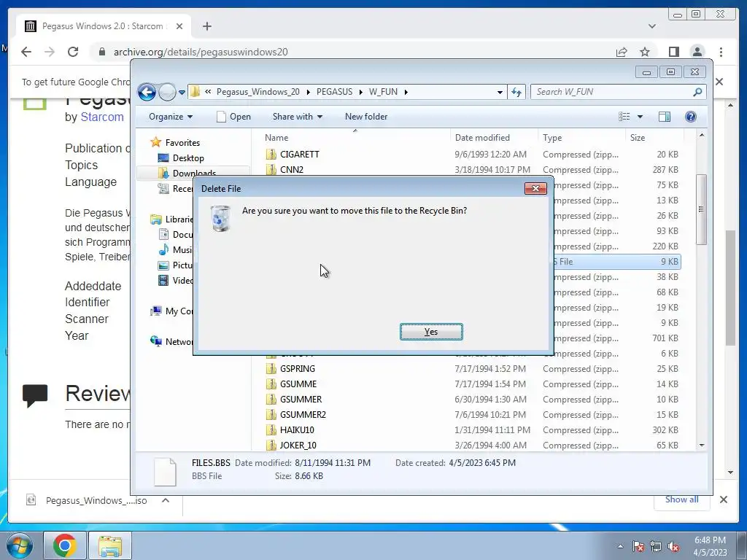Select the JOKER_10 zip file
The width and height of the screenshot is (747, 560).
(x=298, y=445)
